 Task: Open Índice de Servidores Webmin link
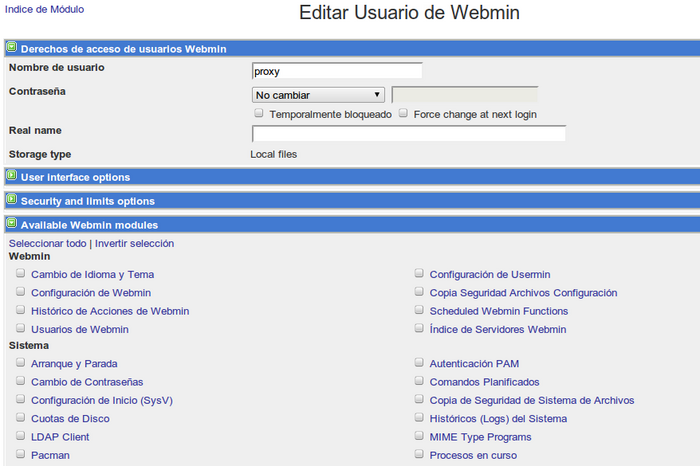(498, 329)
